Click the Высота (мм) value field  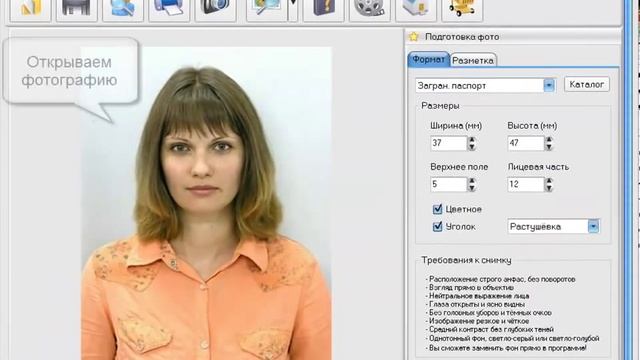526,143
